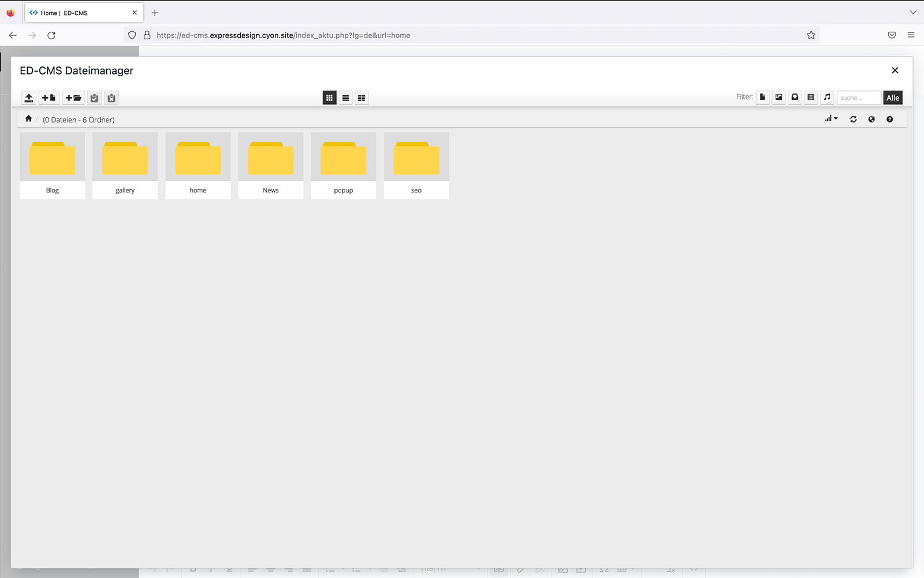This screenshot has width=924, height=578.
Task: Click the paste clipboard icon
Action: click(x=95, y=98)
